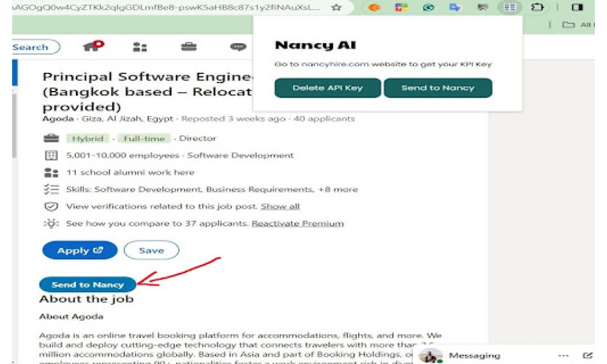Open Agoda company name link
Image resolution: width=607 pixels, height=364 pixels.
[x=58, y=118]
